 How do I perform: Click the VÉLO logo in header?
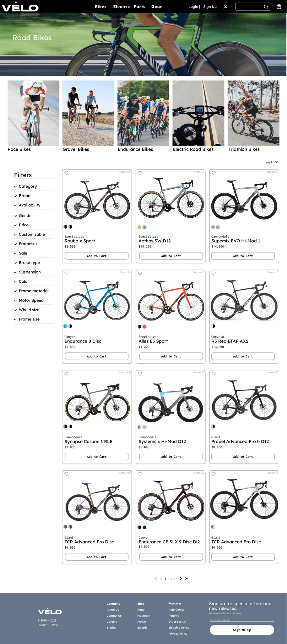(19, 7)
